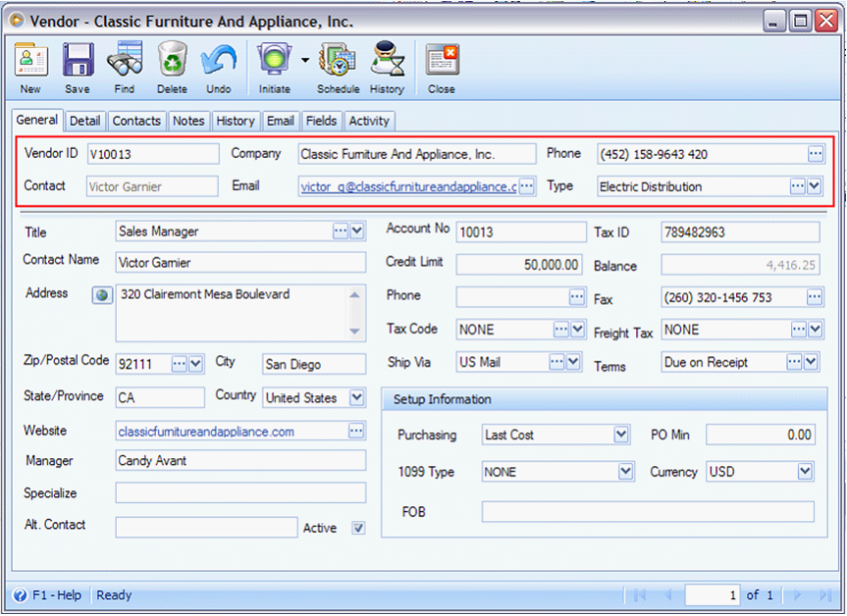The width and height of the screenshot is (847, 616).
Task: Click ellipsis button in Freight Tax field
Action: click(x=798, y=329)
